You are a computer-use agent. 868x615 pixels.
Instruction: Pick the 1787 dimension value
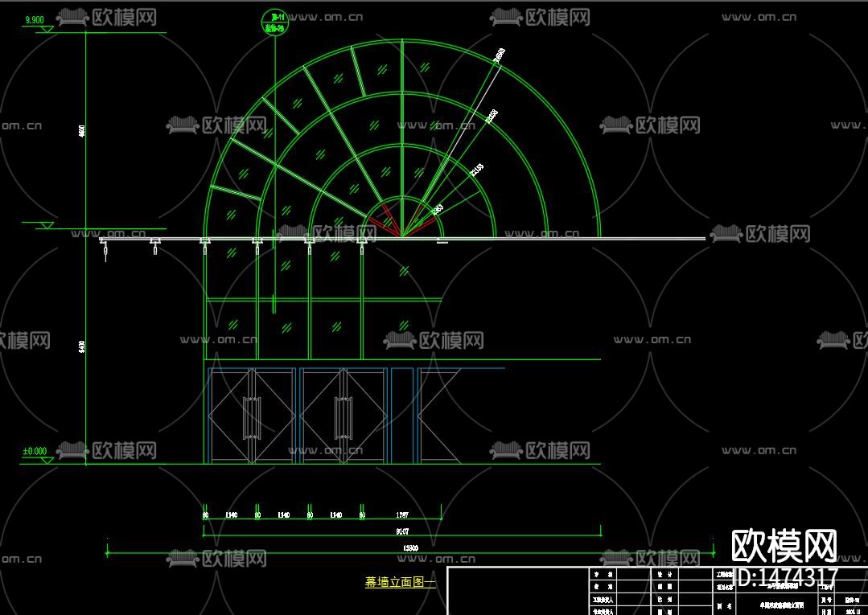[x=402, y=515]
